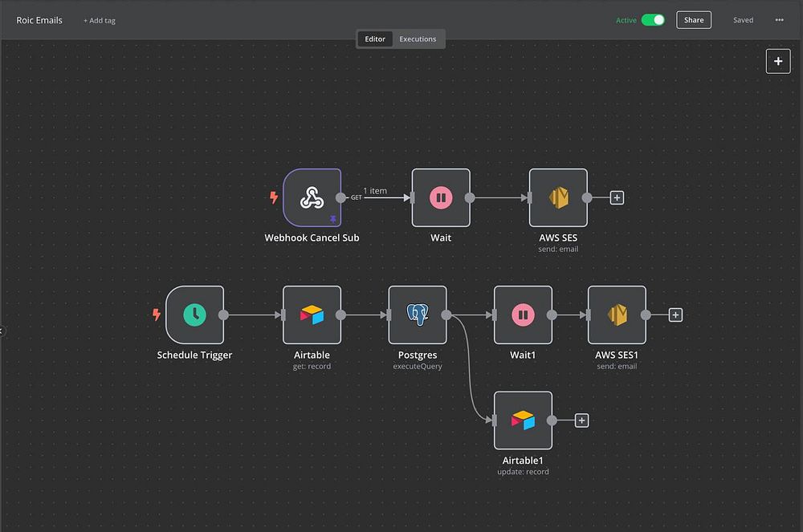Open the AWS SES1 node
Screen dimensions: 803x532
coord(617,315)
